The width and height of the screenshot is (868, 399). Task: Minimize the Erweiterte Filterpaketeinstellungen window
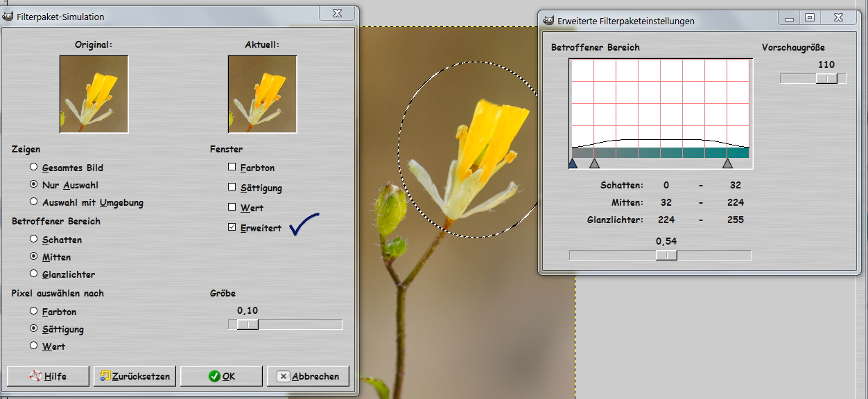click(788, 17)
